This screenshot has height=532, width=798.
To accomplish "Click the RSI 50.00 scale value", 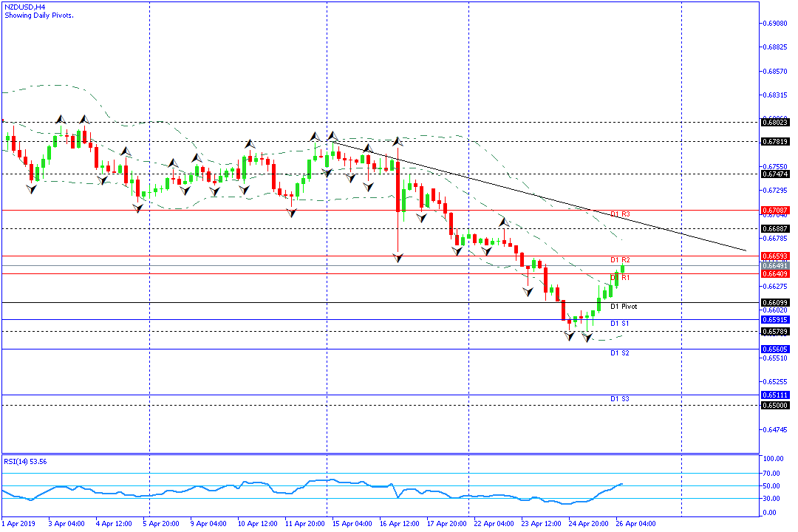I will [771, 486].
